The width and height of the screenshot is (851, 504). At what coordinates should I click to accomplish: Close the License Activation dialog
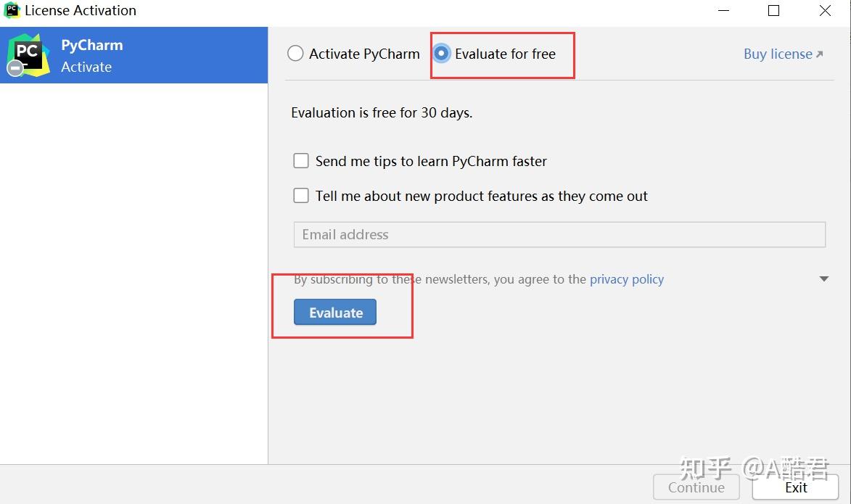pyautogui.click(x=824, y=10)
